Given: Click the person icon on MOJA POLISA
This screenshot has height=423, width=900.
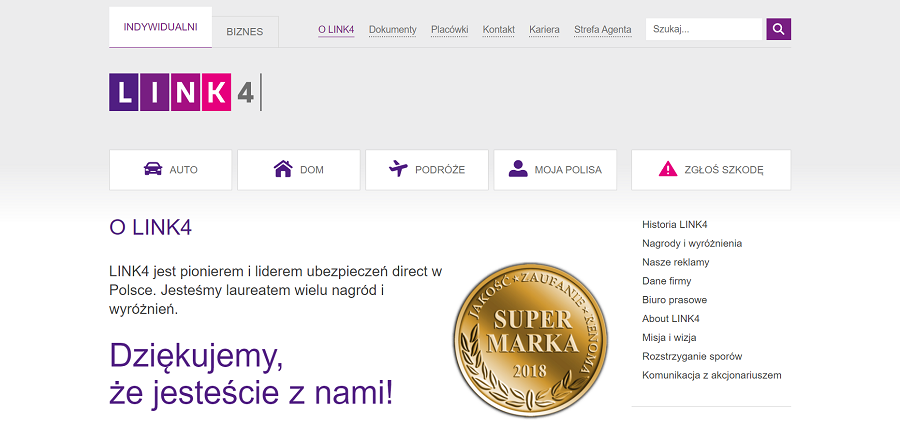Looking at the screenshot, I should pyautogui.click(x=518, y=169).
